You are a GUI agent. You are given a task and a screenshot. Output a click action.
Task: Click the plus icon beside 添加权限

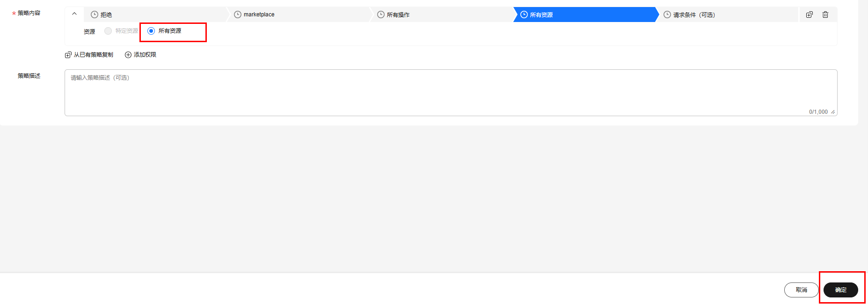(128, 55)
